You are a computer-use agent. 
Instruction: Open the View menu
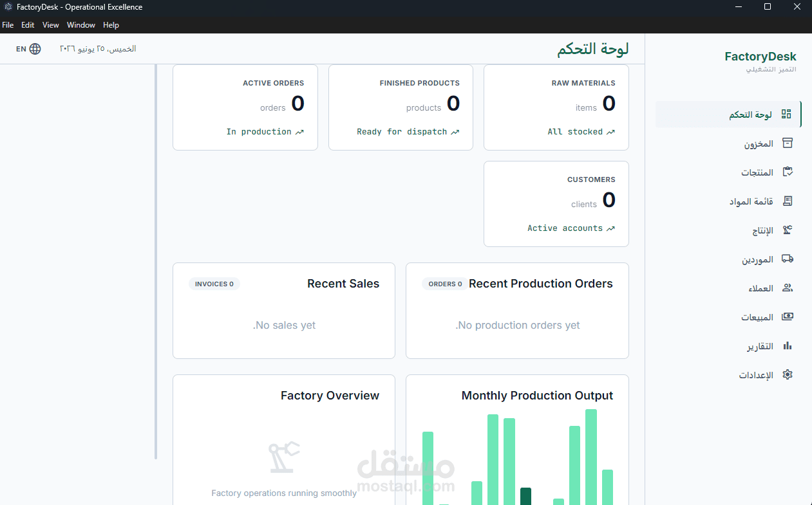pos(51,25)
